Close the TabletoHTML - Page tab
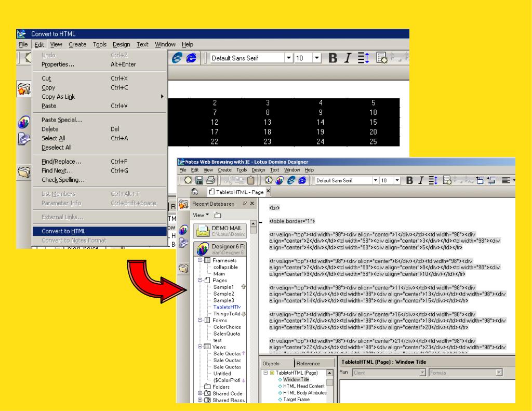Screen dimensions: 532x411 pos(268,191)
